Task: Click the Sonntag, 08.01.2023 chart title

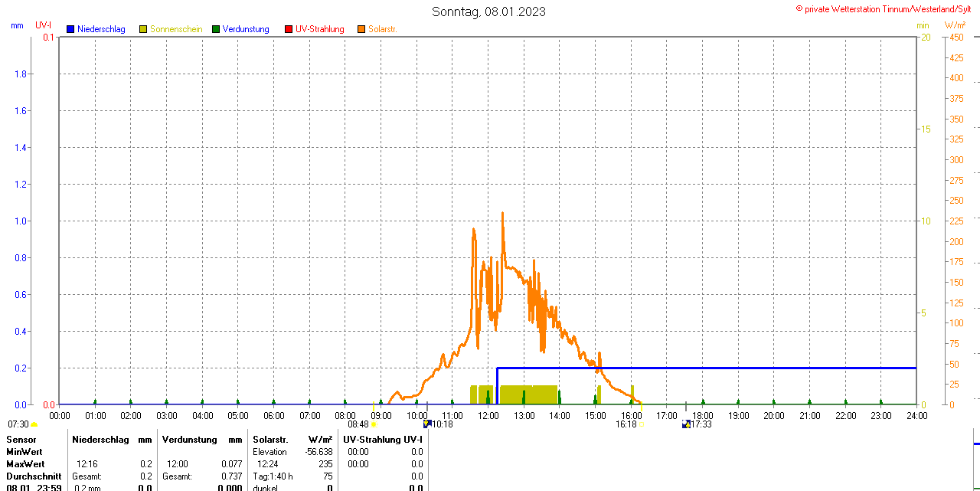Action: tap(488, 11)
